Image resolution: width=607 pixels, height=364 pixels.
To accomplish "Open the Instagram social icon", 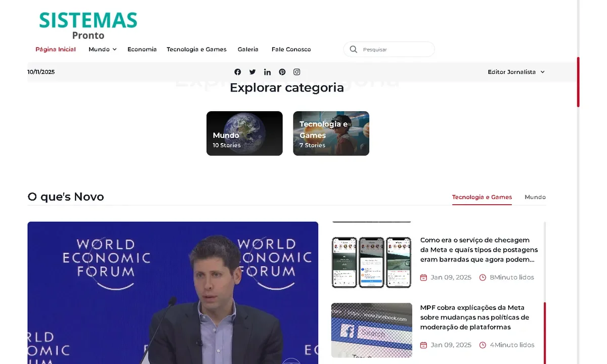I will 297,72.
